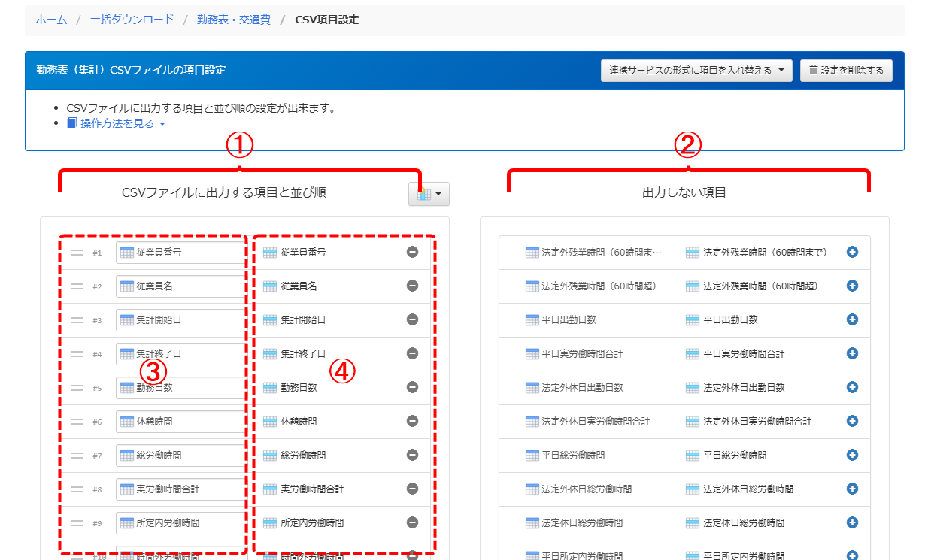Go to 一括ダウンロード breadcrumb link
The height and width of the screenshot is (560, 934).
(132, 20)
